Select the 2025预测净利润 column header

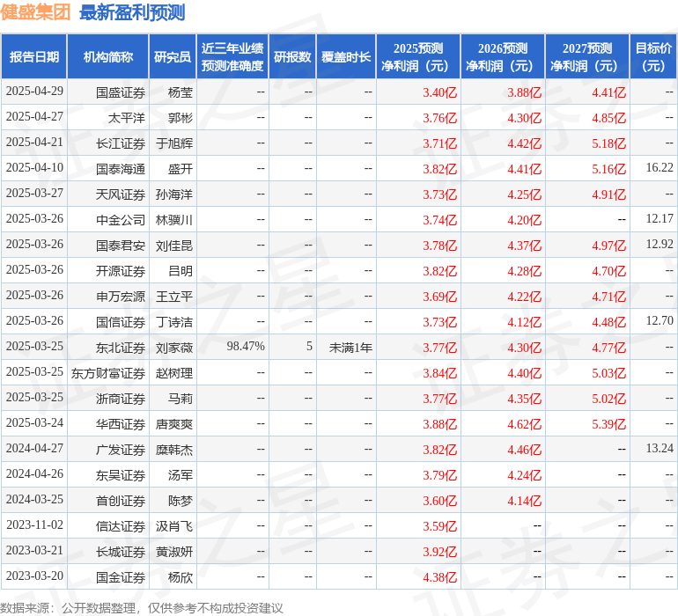tap(418, 56)
